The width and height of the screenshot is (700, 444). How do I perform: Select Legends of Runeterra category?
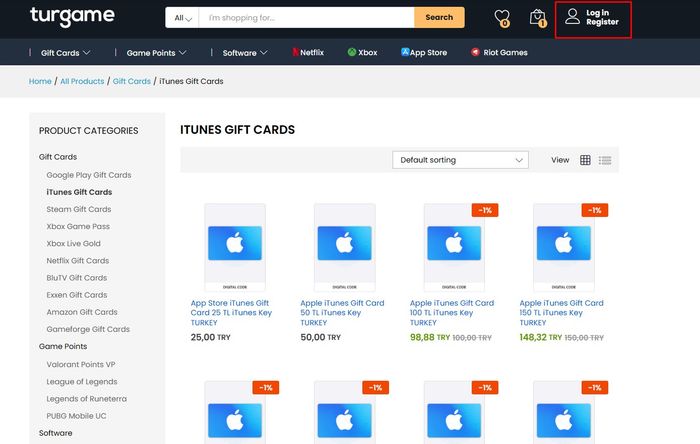click(x=87, y=398)
